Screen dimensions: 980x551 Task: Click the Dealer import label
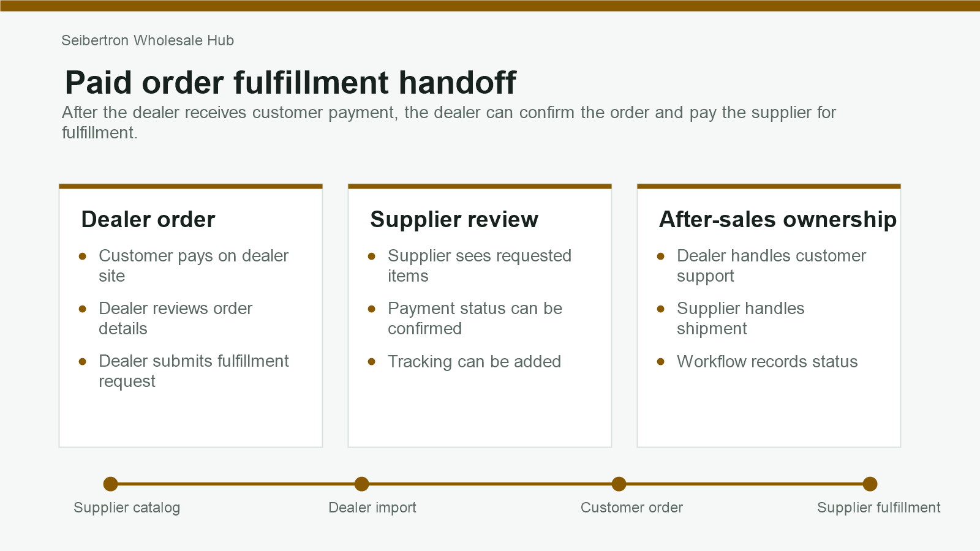[x=372, y=508]
